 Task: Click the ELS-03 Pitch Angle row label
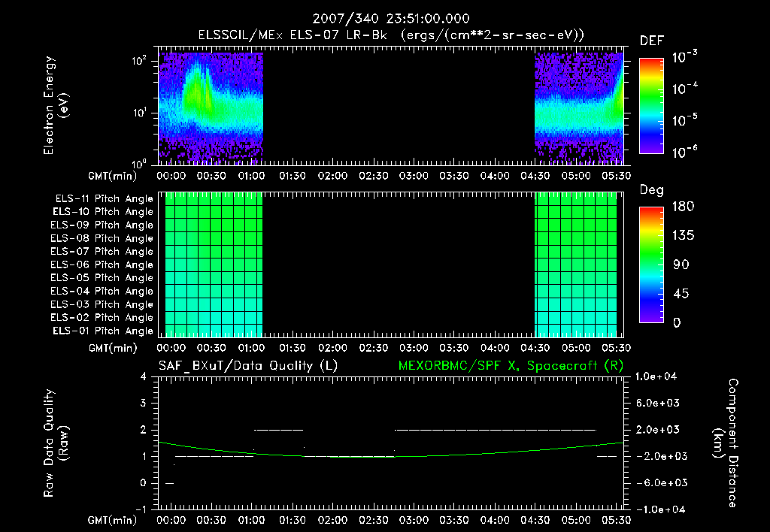[102, 304]
